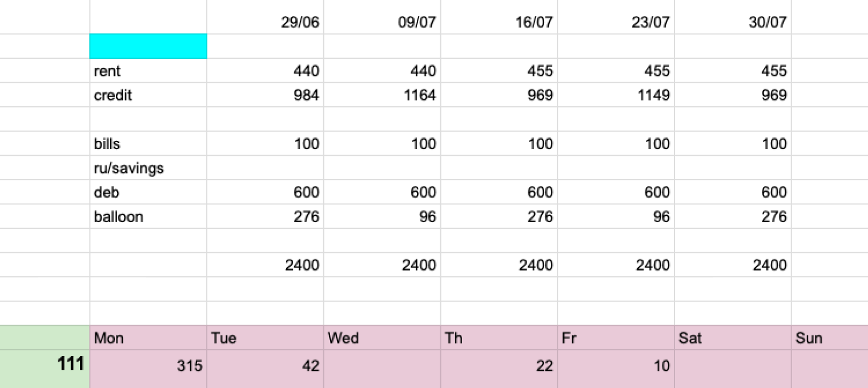Select the deb label cell
This screenshot has width=868, height=388.
pyautogui.click(x=148, y=192)
